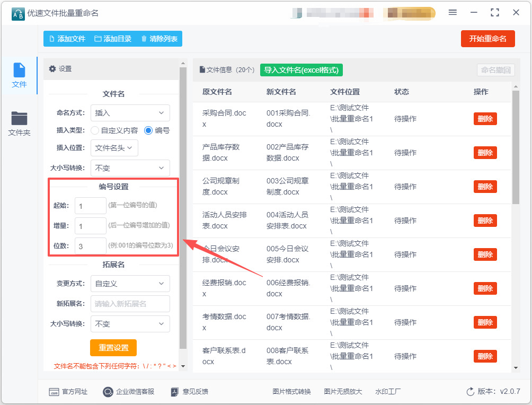Image resolution: width=532 pixels, height=405 pixels.
Task: Delete the 经费报销.docx row
Action: pos(485,288)
